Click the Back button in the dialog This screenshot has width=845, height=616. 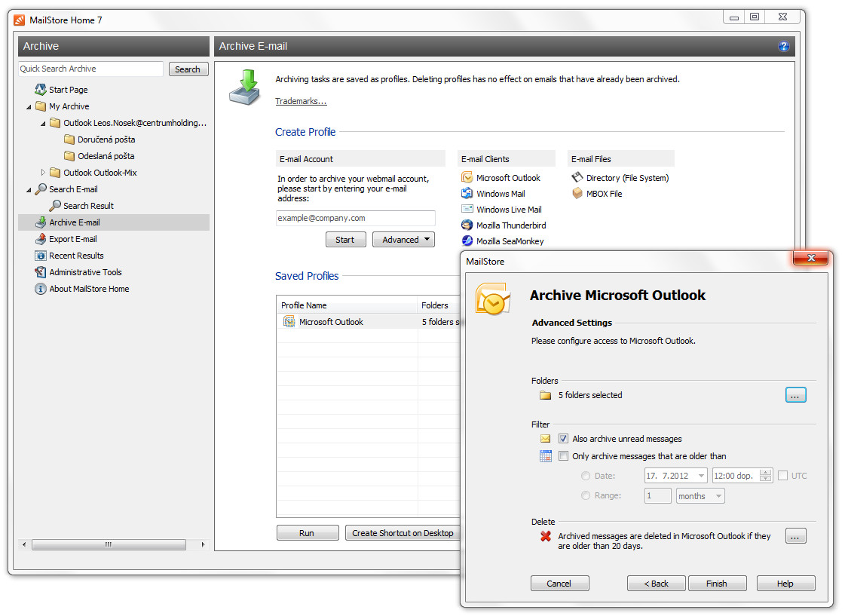coord(657,584)
